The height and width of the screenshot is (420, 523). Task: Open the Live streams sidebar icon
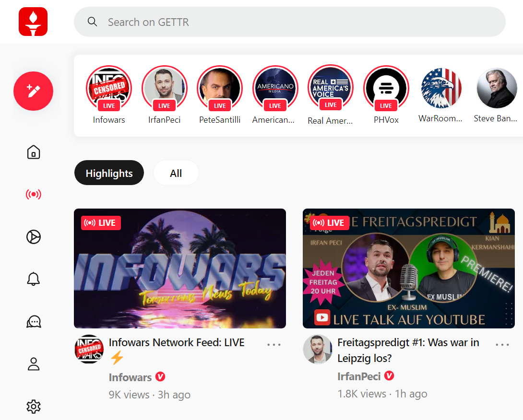click(34, 194)
